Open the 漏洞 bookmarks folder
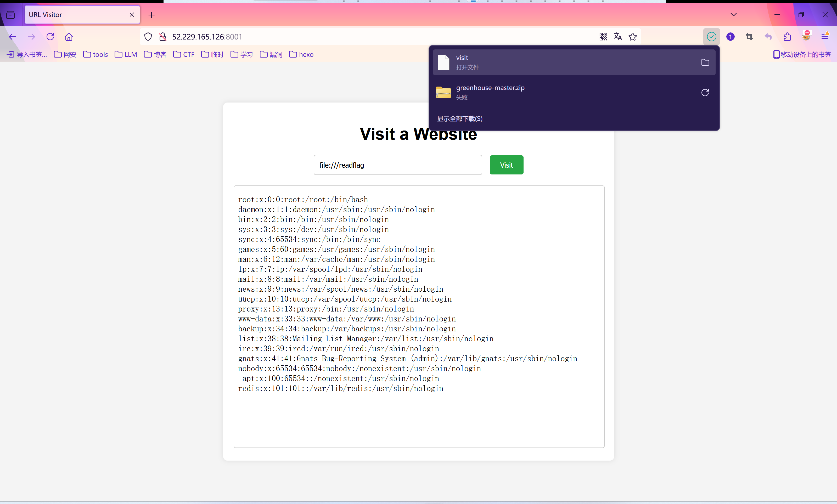 (x=271, y=54)
